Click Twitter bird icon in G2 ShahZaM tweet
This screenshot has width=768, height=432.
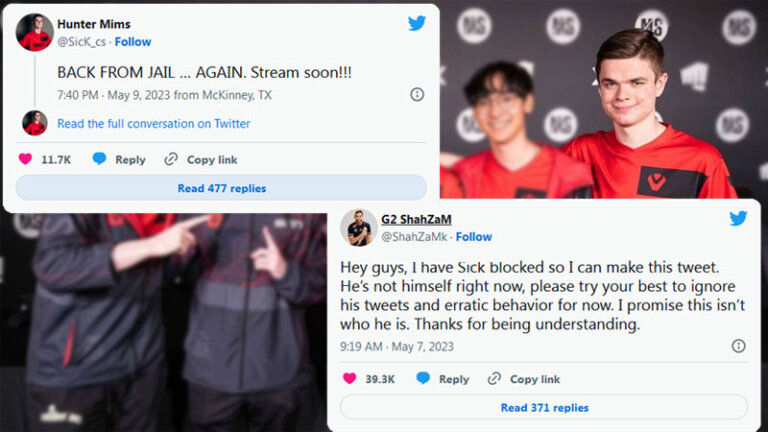(738, 218)
